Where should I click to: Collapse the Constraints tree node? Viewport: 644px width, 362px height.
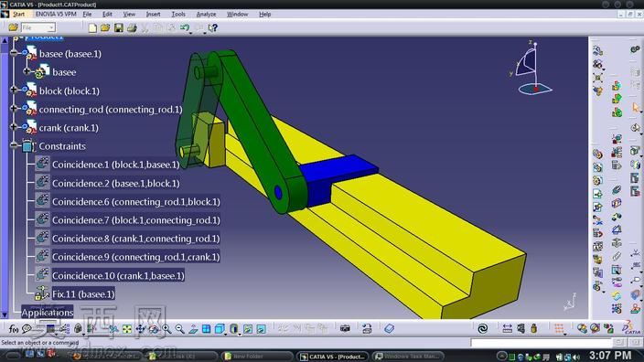pos(14,145)
